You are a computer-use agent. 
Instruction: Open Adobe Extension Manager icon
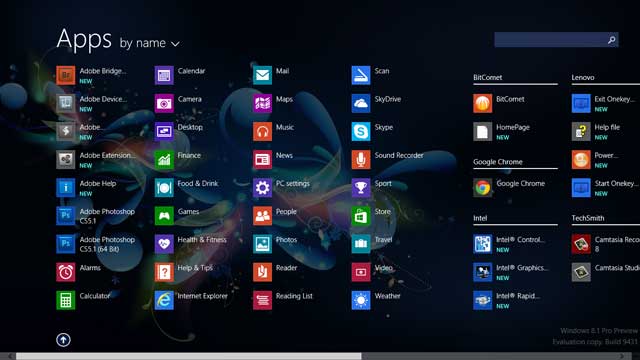click(65, 160)
